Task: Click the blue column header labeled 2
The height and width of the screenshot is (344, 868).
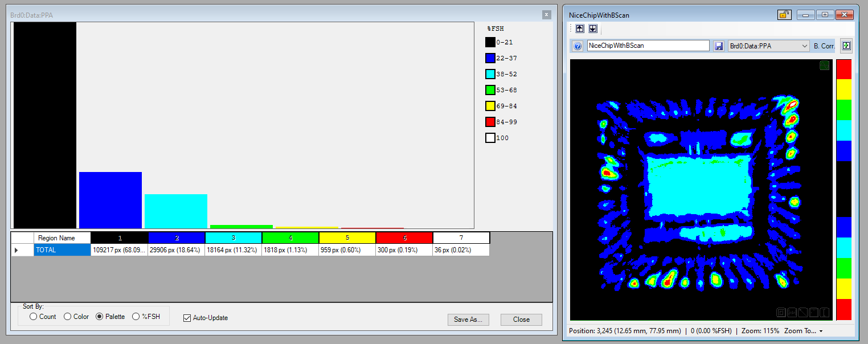Action: point(177,237)
